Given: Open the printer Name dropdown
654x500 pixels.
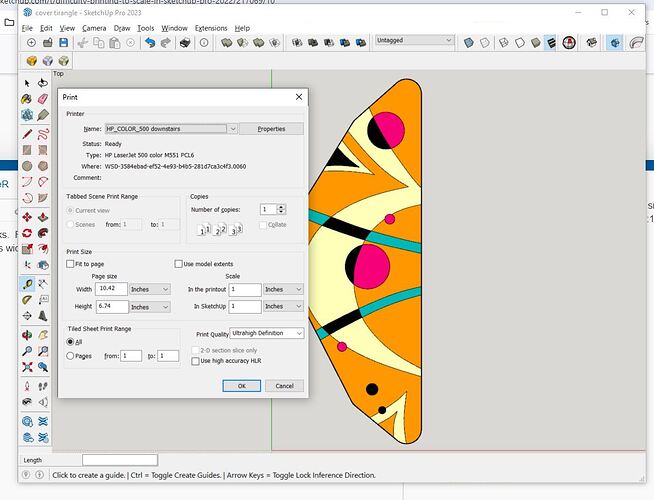Looking at the screenshot, I should coord(232,129).
